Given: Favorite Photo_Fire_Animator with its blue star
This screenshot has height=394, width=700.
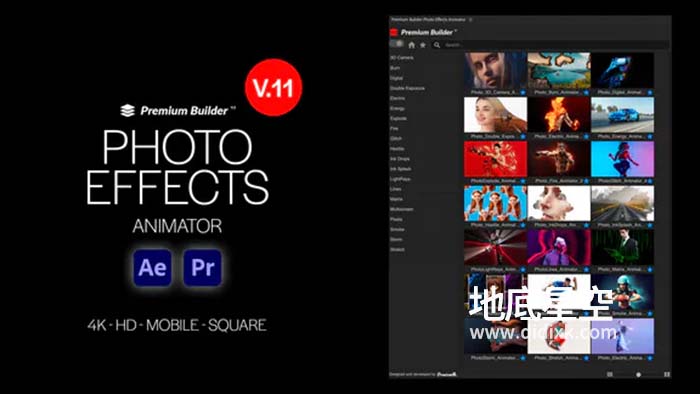Looking at the screenshot, I should tap(586, 181).
